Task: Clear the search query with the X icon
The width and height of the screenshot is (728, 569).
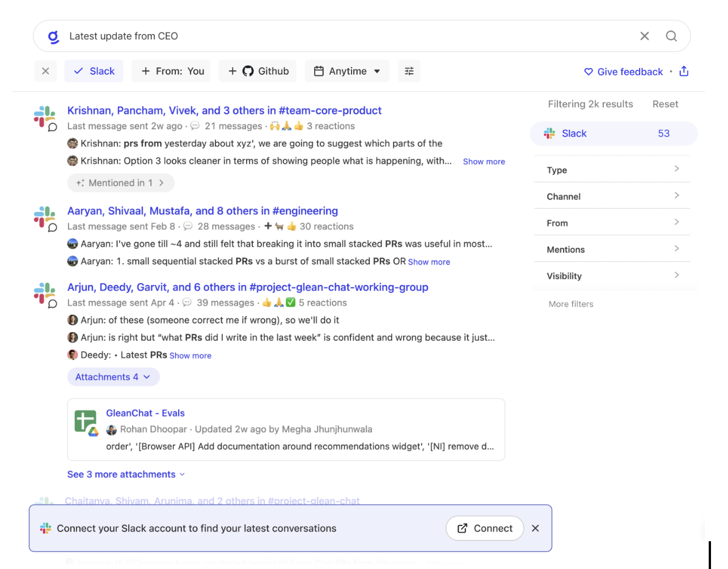Action: coord(644,36)
